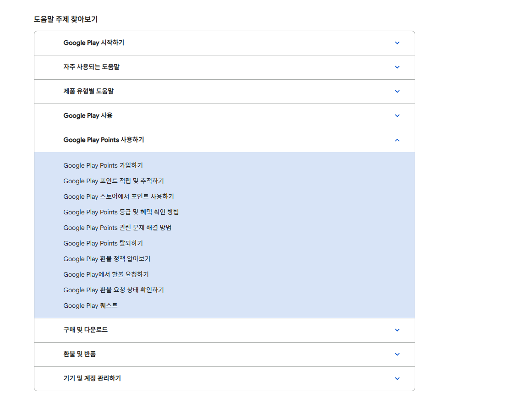Collapse Google Play Points 사용하기 chevron

(397, 140)
